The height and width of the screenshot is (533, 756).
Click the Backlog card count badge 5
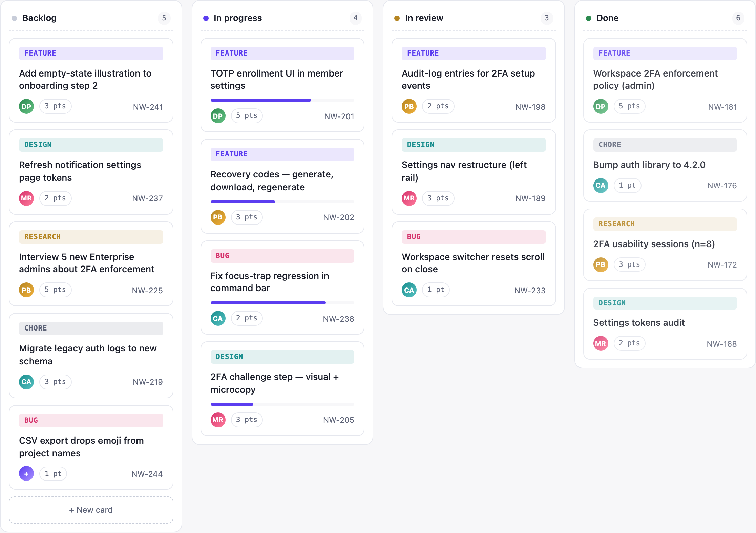(x=164, y=18)
